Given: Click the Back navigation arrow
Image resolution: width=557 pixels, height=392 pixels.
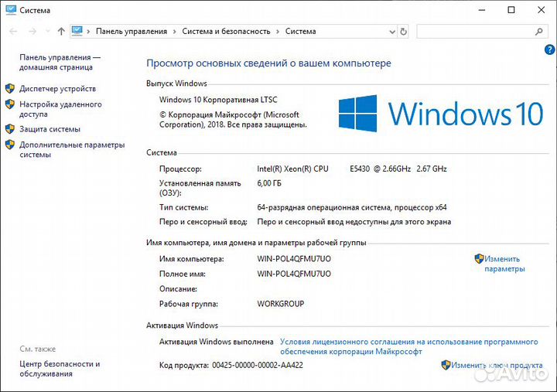Looking at the screenshot, I should coord(13,32).
